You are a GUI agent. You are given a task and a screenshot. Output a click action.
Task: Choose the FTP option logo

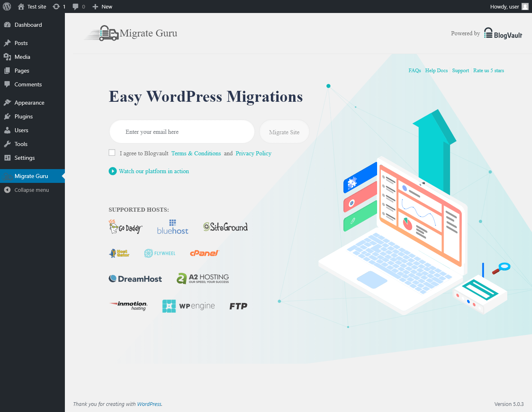pos(238,306)
